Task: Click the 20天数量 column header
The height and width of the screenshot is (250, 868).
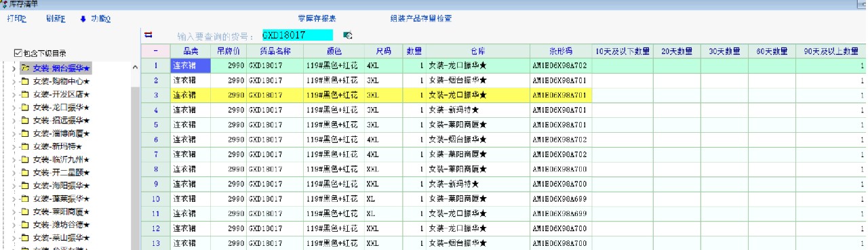Action: 677,51
